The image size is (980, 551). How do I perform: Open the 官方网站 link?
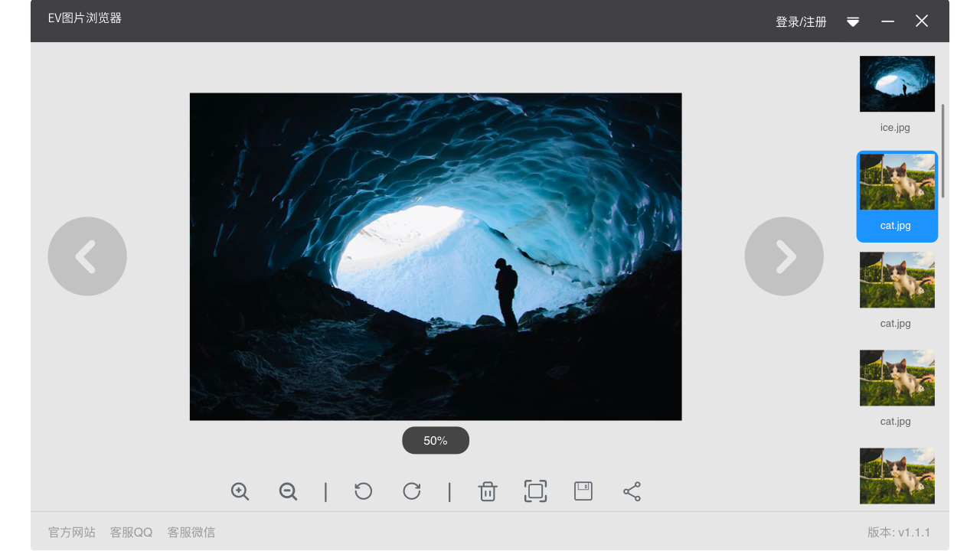pos(72,532)
